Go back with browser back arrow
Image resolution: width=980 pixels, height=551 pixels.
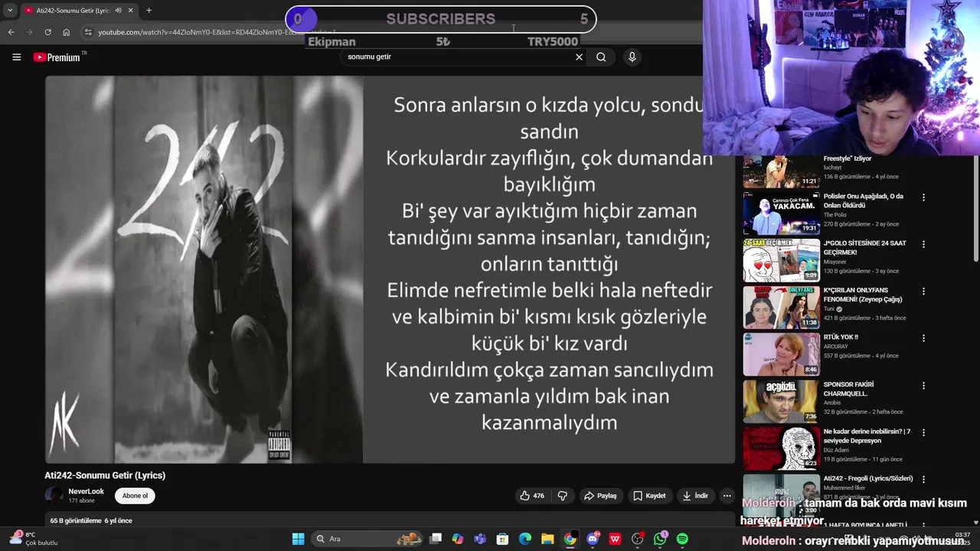(11, 32)
